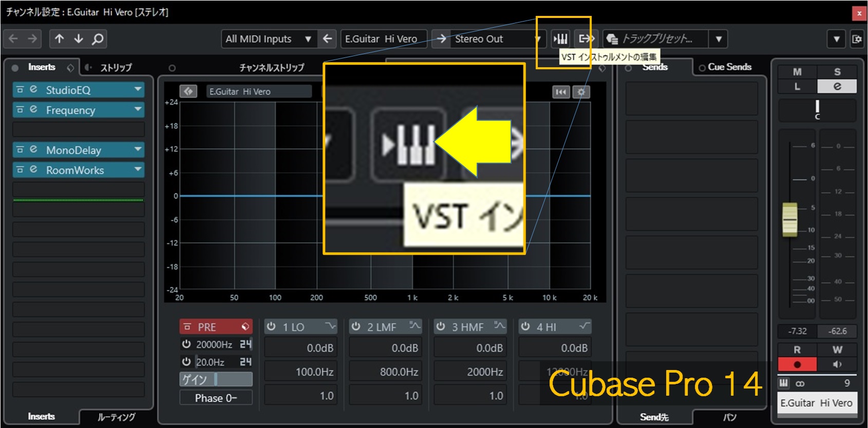The width and height of the screenshot is (868, 428).
Task: Toggle the 2 LMF band power button
Action: click(356, 326)
